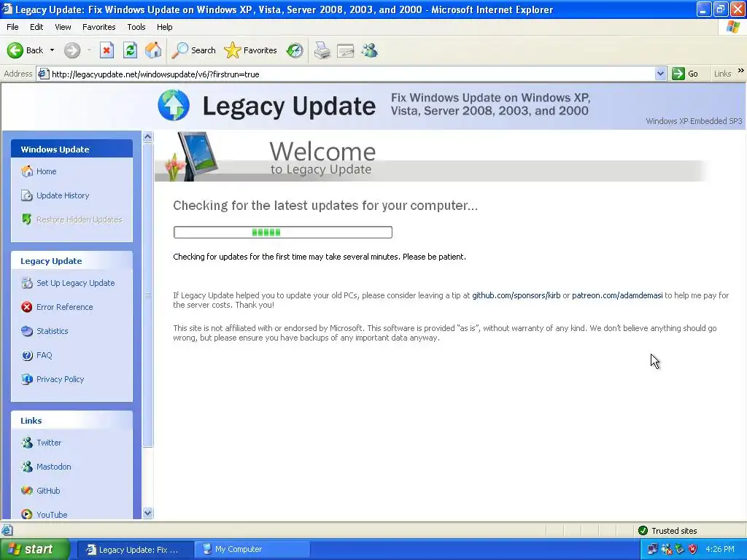The width and height of the screenshot is (747, 560).
Task: Open the Error Reference sidebar link
Action: (x=65, y=307)
